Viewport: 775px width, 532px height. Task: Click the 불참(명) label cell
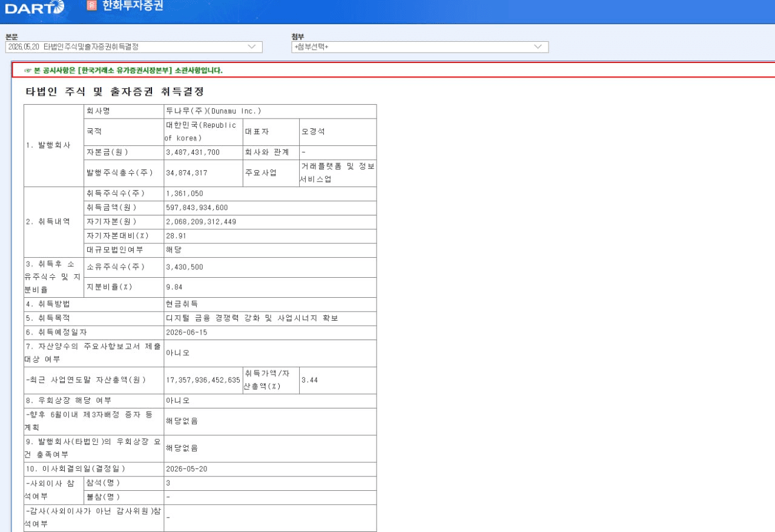point(124,497)
